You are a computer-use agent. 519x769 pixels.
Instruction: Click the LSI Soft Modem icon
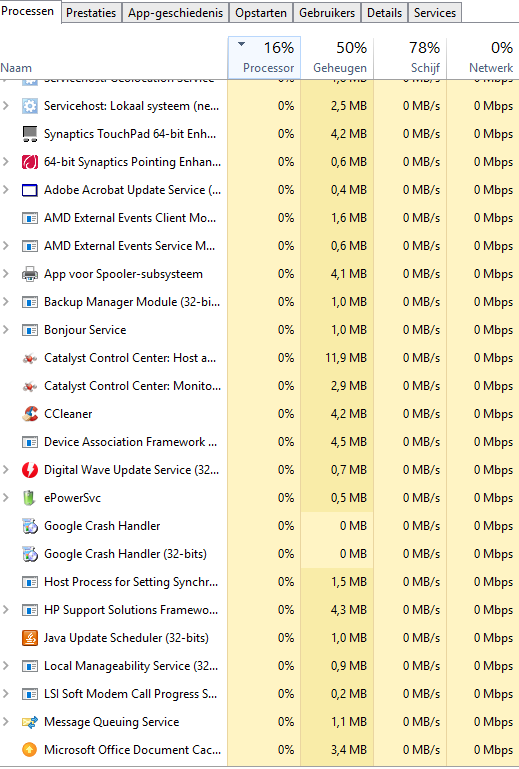click(x=30, y=693)
